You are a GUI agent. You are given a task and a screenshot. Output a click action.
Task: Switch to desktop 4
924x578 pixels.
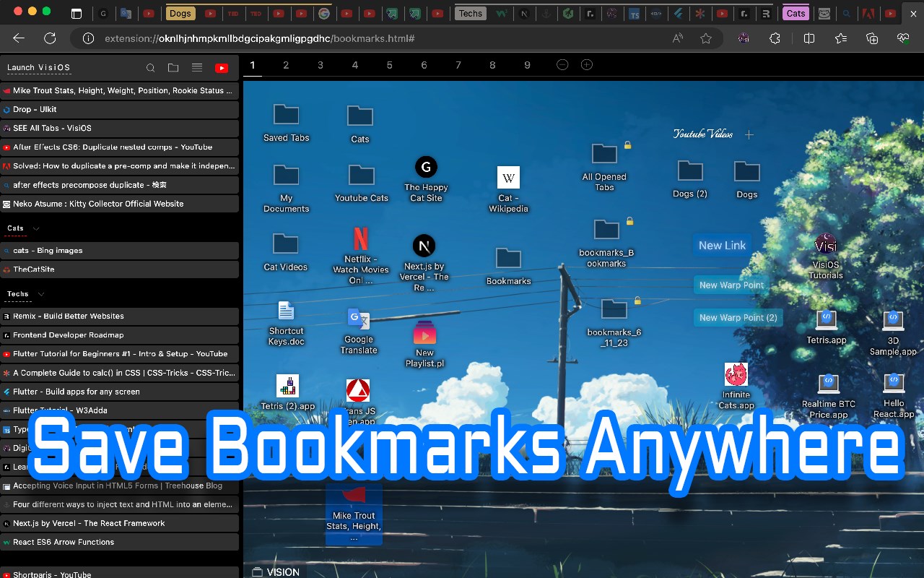tap(355, 65)
